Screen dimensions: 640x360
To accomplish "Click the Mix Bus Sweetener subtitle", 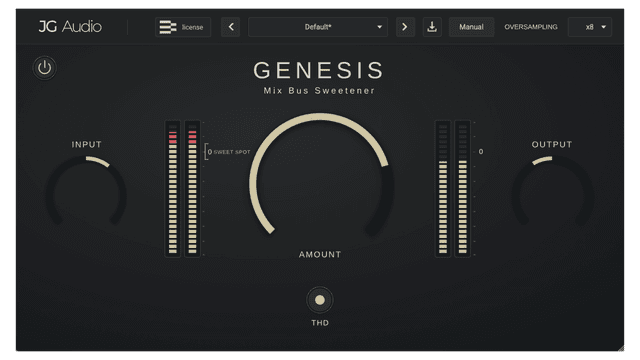I will [x=319, y=91].
